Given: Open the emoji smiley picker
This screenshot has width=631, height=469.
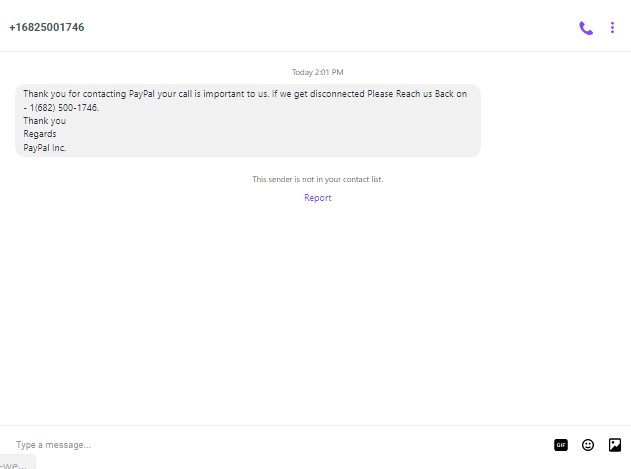Looking at the screenshot, I should (588, 445).
